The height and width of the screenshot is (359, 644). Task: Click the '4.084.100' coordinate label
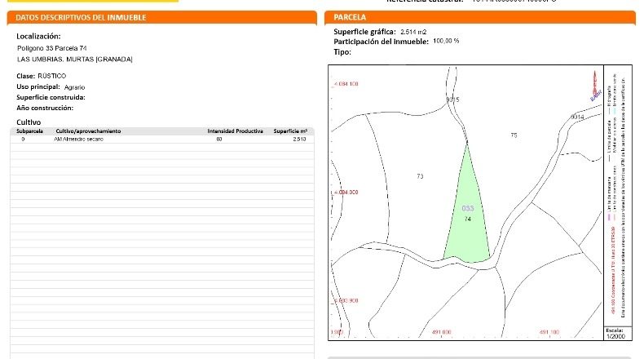(346, 84)
